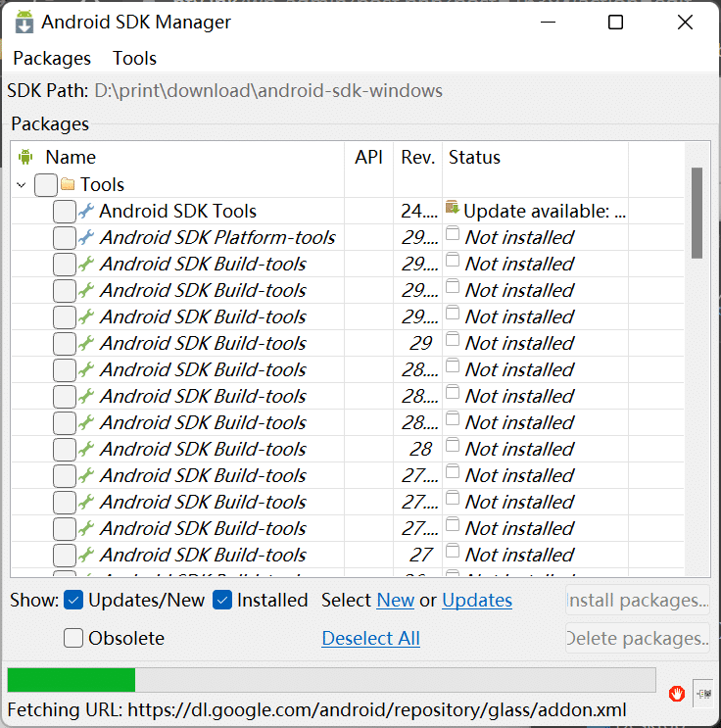Image resolution: width=721 pixels, height=728 pixels.
Task: Click the Deselect All link
Action: tap(371, 639)
